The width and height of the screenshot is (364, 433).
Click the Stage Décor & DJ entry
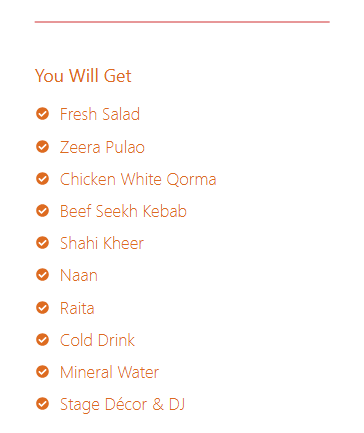point(122,405)
